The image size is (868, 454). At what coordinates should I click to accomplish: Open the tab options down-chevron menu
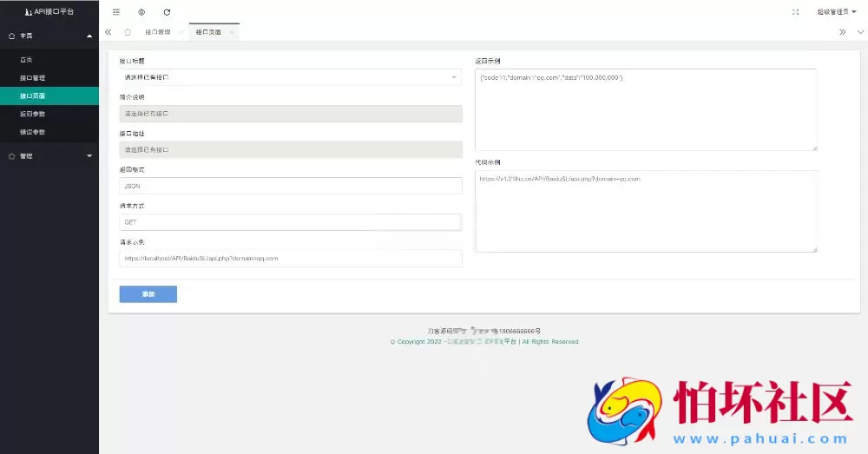[x=860, y=32]
